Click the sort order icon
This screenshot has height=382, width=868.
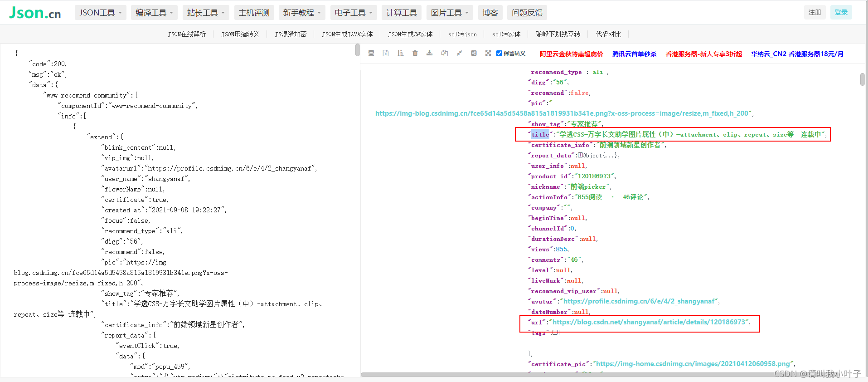tap(400, 53)
